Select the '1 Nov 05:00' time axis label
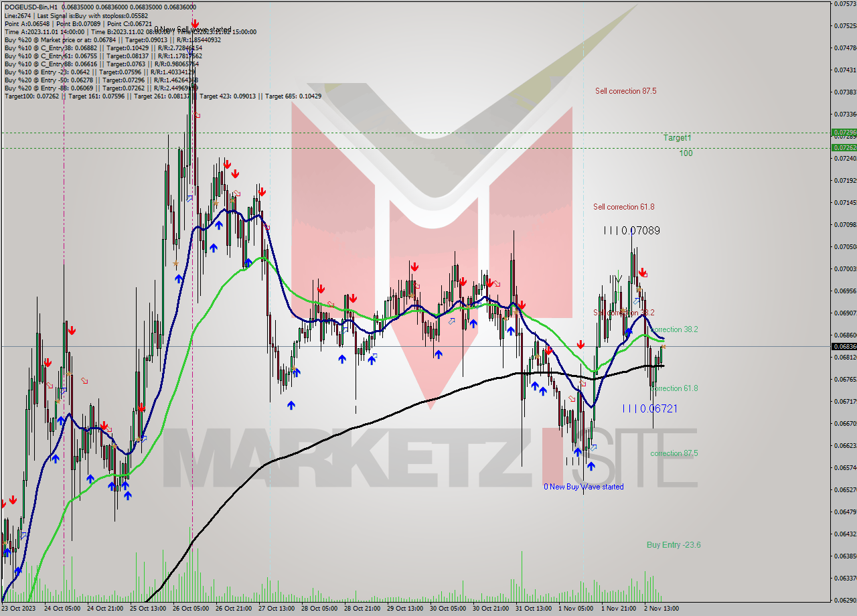This screenshot has height=616, width=857. [x=575, y=609]
